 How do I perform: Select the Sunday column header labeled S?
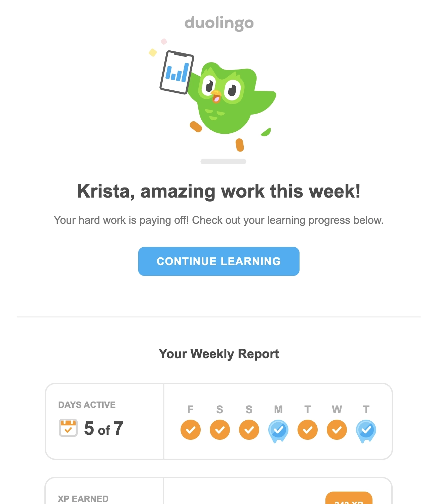(249, 410)
